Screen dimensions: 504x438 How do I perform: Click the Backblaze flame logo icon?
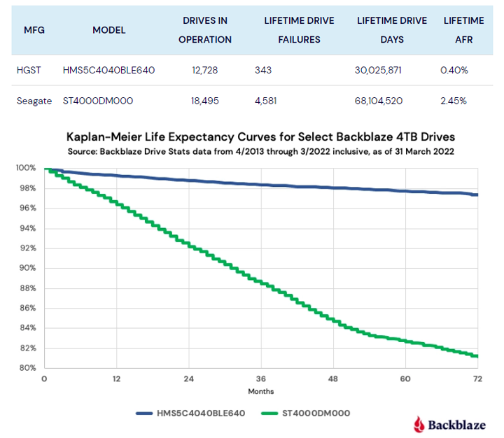(x=419, y=425)
